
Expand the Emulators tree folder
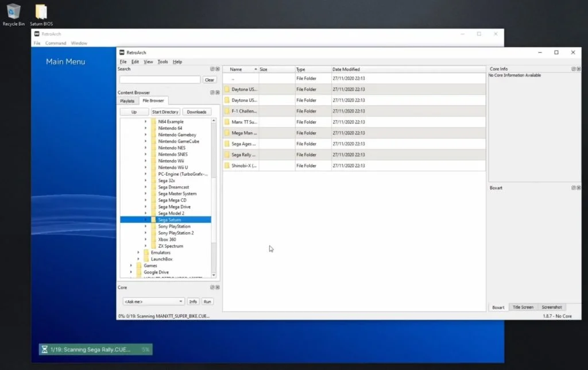138,253
